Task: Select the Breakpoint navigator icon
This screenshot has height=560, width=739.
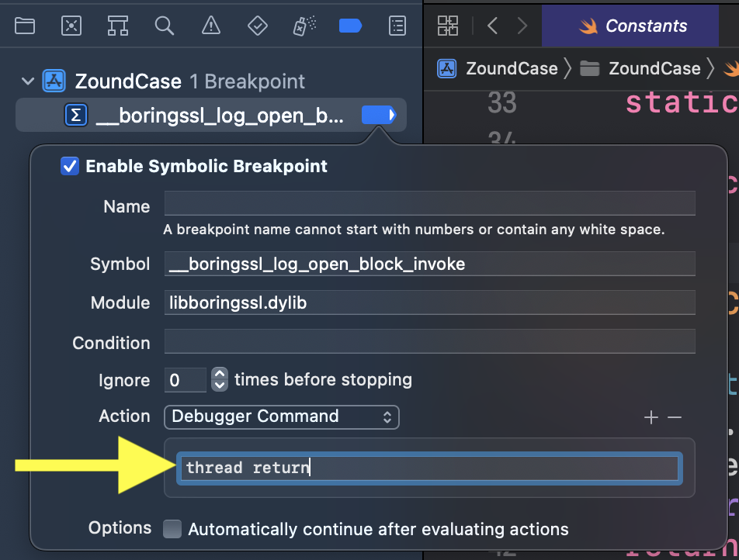Action: (350, 26)
